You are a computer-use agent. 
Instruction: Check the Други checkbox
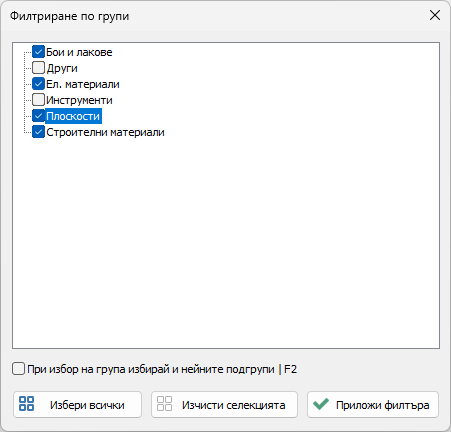pos(38,68)
